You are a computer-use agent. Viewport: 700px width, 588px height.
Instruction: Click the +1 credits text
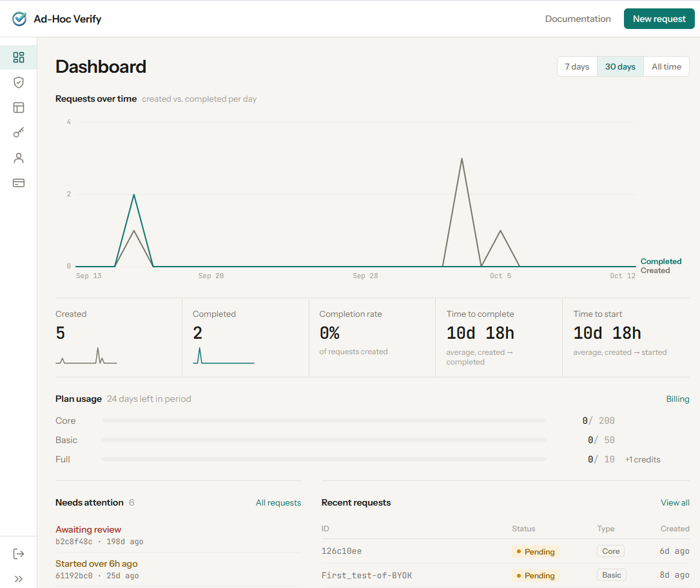coord(643,459)
